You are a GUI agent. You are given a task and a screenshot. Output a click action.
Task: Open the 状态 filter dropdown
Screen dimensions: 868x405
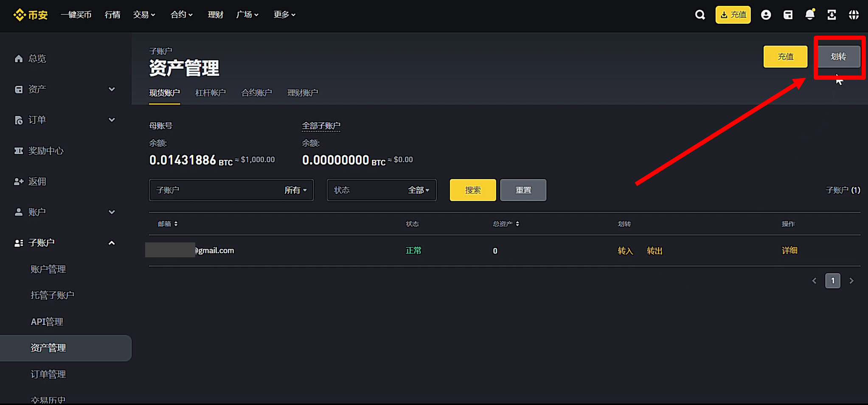[x=381, y=190]
